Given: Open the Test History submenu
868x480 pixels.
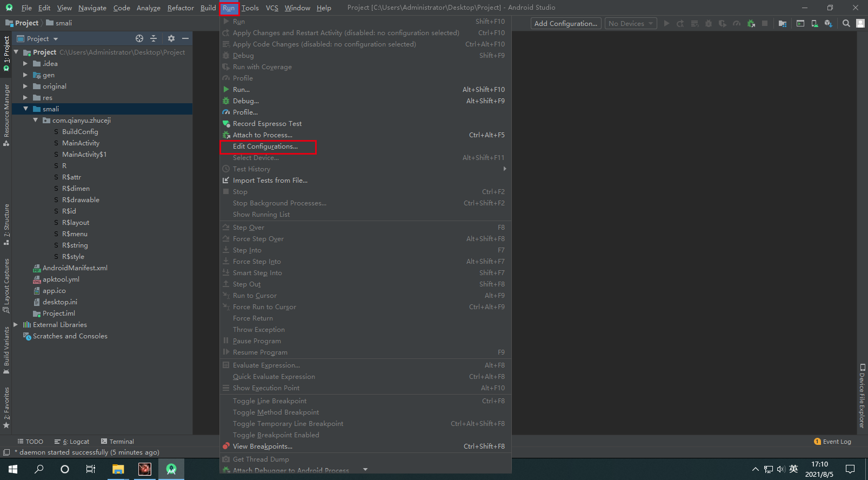Looking at the screenshot, I should point(365,169).
